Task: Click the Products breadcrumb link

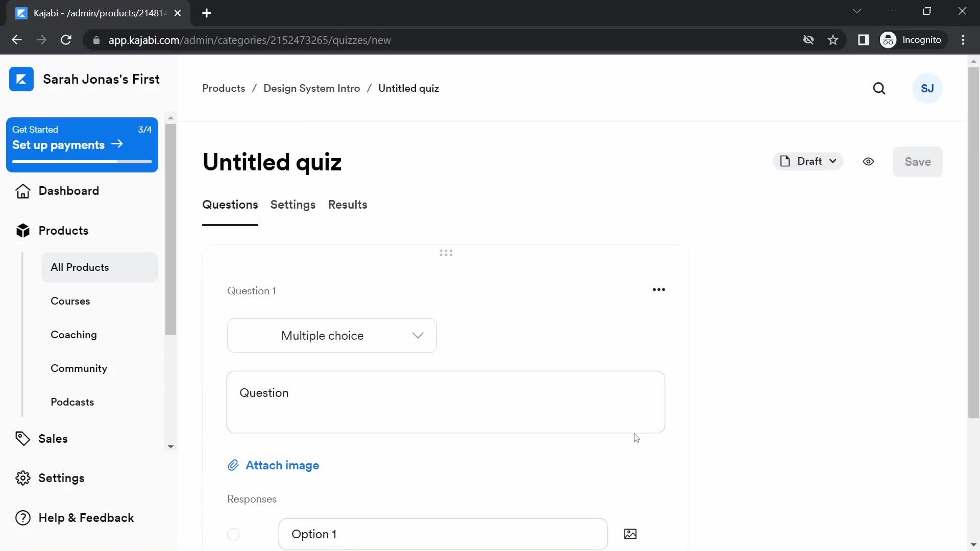Action: tap(224, 88)
